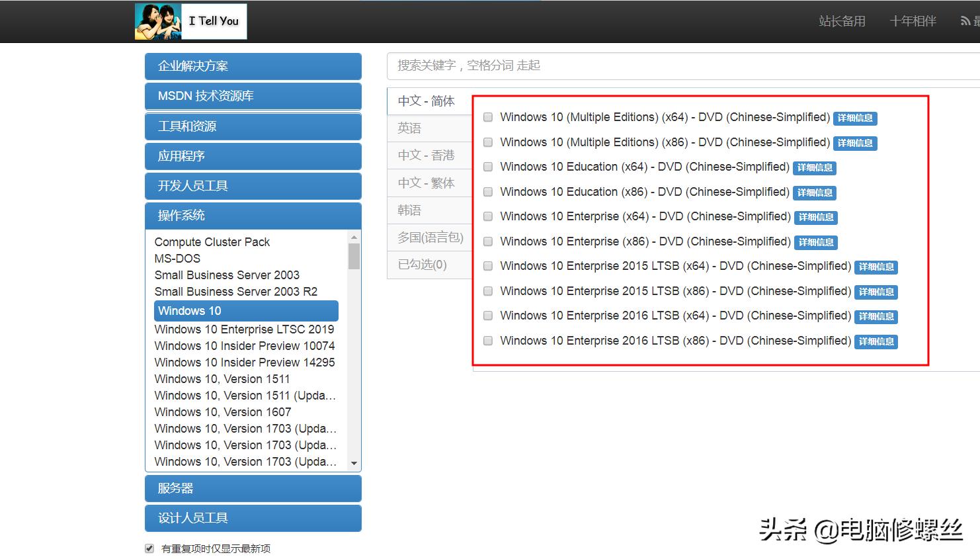Expand the 服务器 panel
Screen dimensions: 980x559
(x=253, y=488)
